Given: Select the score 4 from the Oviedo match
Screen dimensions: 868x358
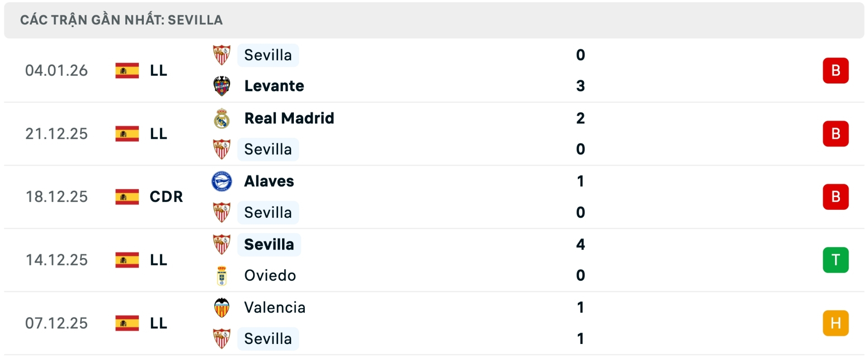Looking at the screenshot, I should pyautogui.click(x=581, y=245).
